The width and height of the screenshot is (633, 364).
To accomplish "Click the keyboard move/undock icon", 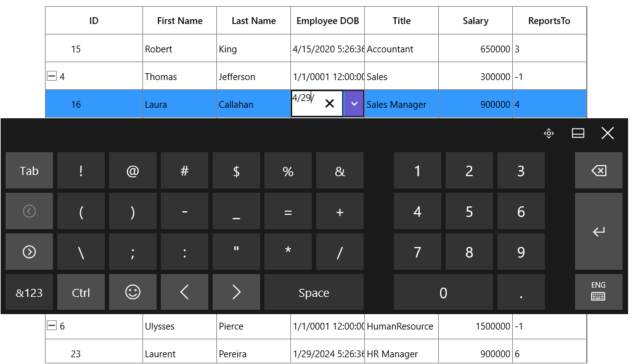I will 549,133.
